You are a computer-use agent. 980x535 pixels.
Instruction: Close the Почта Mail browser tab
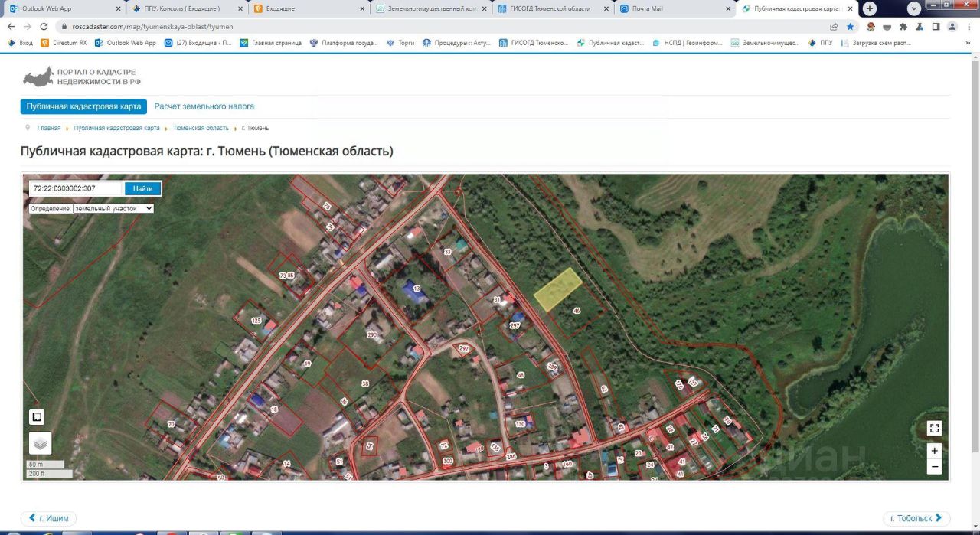[727, 8]
